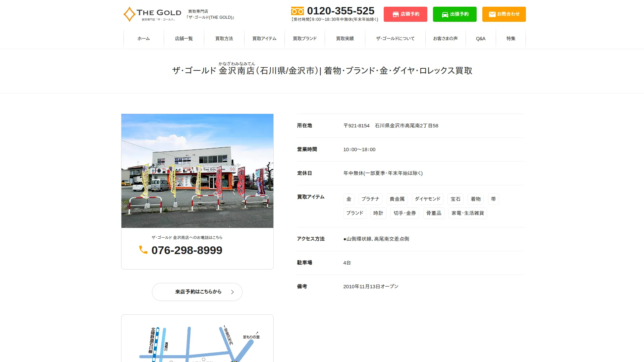Open 店舗一覧 menu item
The height and width of the screenshot is (362, 644).
tap(184, 39)
